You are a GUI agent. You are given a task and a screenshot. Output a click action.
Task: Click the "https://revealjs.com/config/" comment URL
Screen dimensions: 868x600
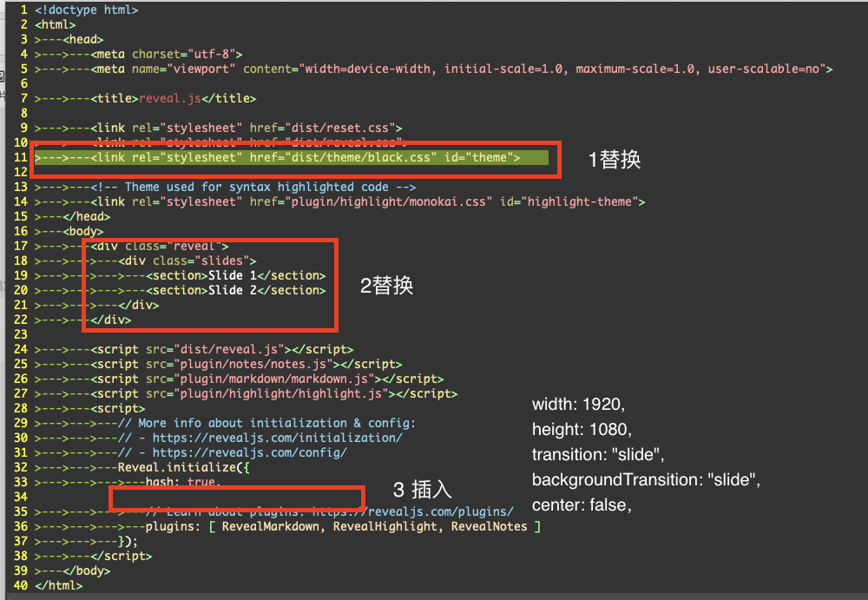(x=250, y=452)
